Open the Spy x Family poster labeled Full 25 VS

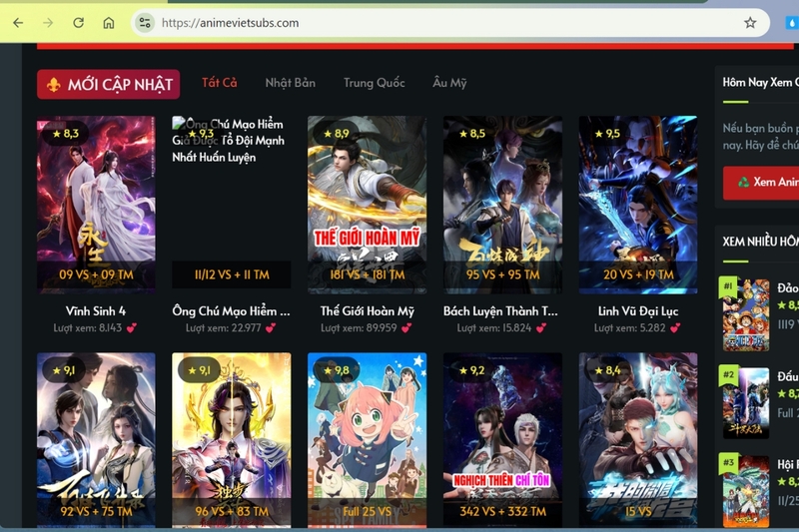point(367,440)
